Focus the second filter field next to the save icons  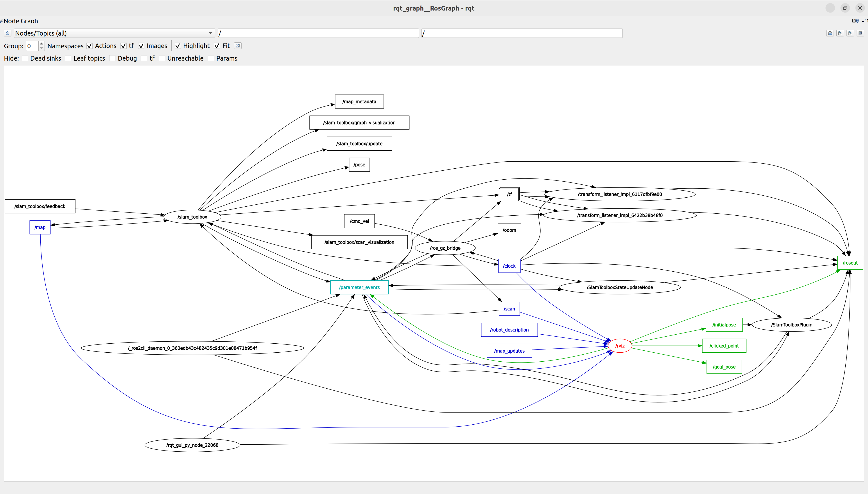pyautogui.click(x=522, y=33)
